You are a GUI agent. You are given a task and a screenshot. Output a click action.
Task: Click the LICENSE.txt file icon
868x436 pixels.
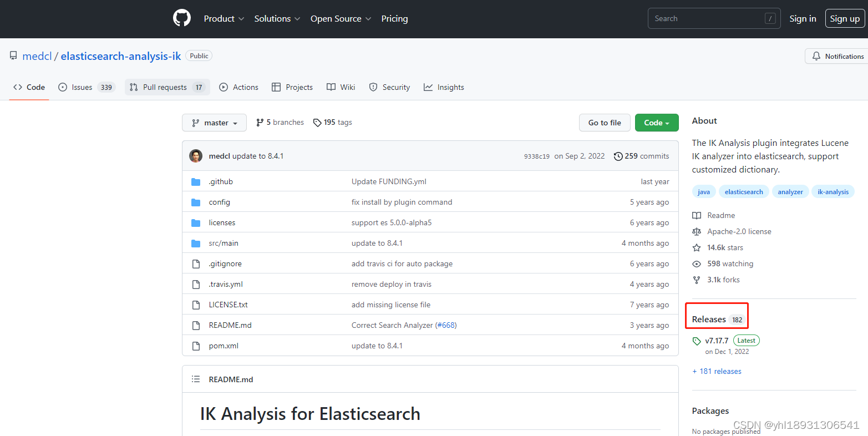click(x=196, y=305)
